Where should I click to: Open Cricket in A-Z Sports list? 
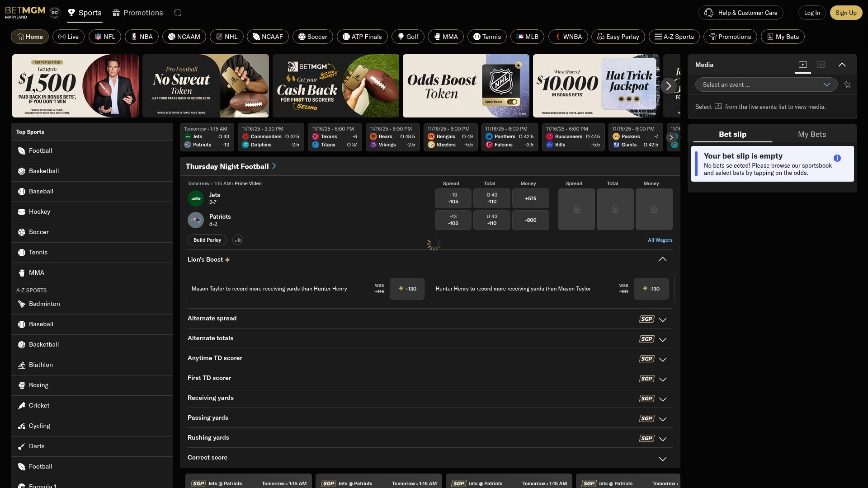[92, 406]
